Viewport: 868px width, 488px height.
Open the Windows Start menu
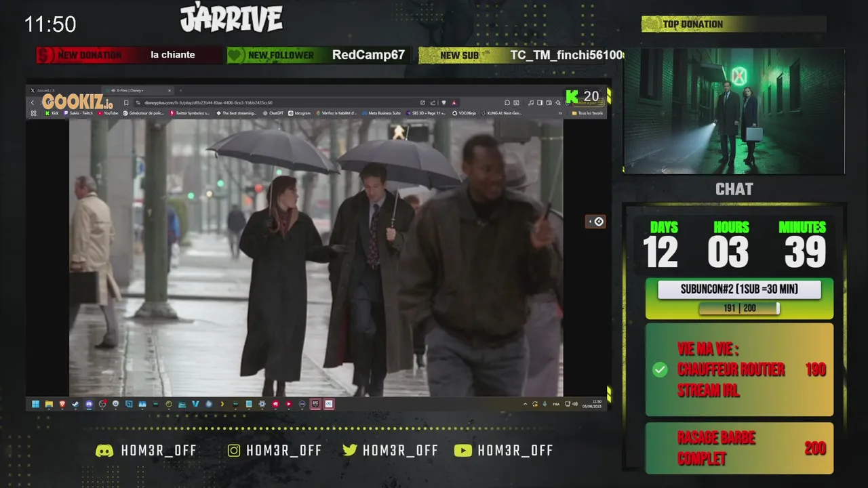click(x=35, y=404)
